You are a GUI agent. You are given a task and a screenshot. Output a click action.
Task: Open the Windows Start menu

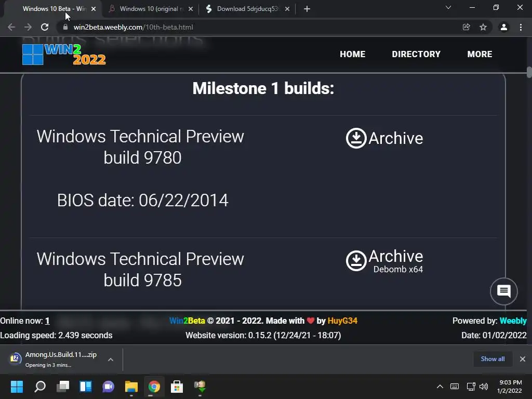tap(17, 387)
